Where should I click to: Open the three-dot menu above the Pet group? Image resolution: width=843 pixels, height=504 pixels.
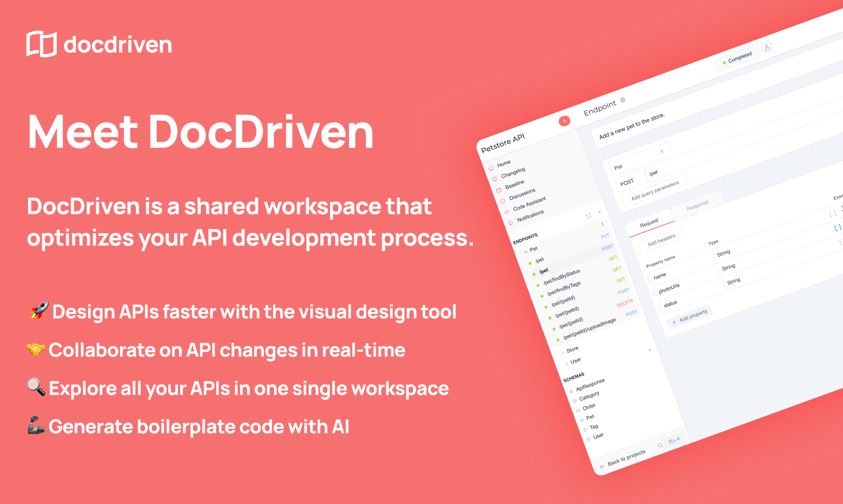click(602, 224)
